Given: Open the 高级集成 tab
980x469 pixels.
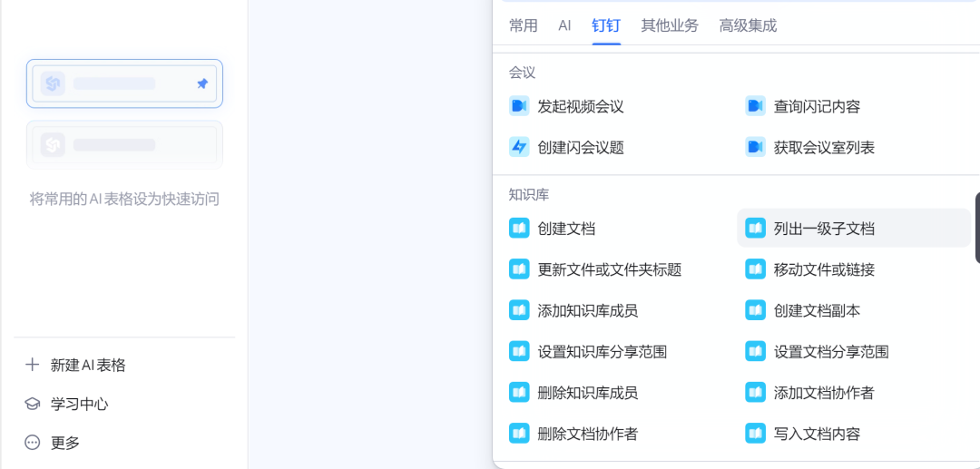Looking at the screenshot, I should [748, 25].
